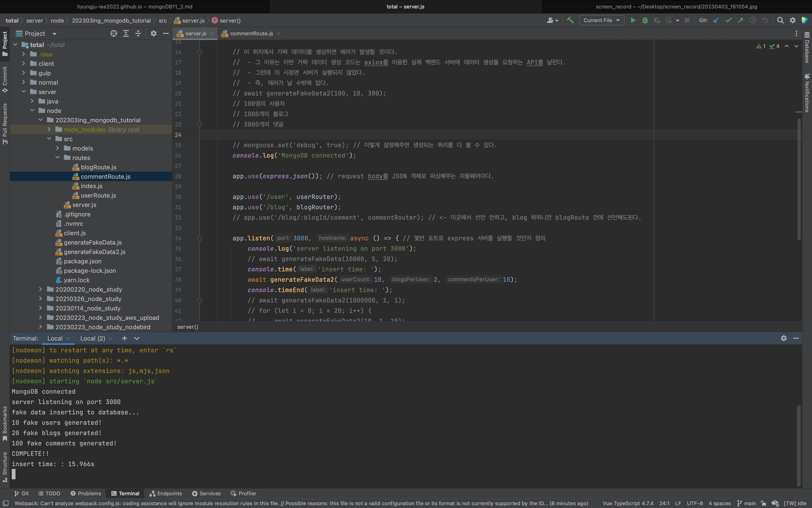Open the Endpoints tool window tab

(166, 493)
